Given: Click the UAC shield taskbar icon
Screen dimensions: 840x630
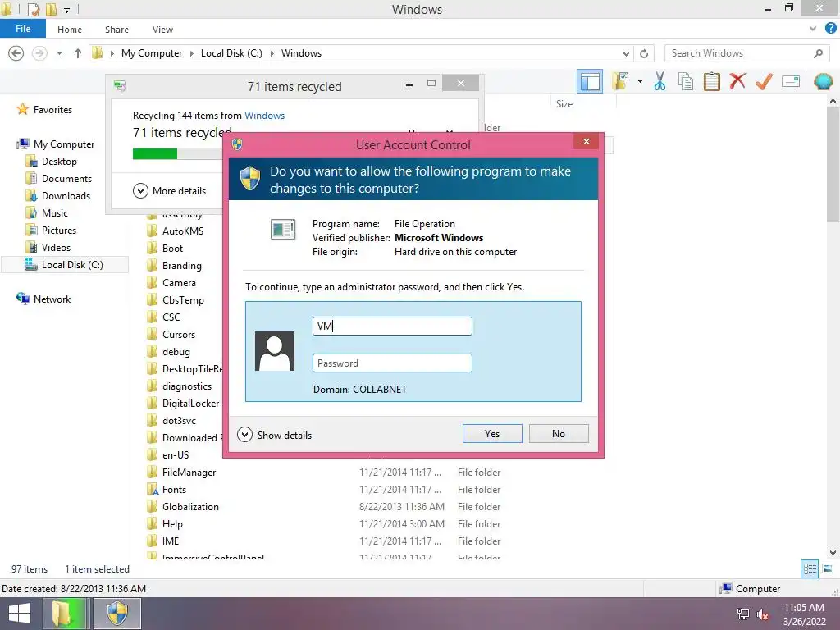Looking at the screenshot, I should pos(117,614).
